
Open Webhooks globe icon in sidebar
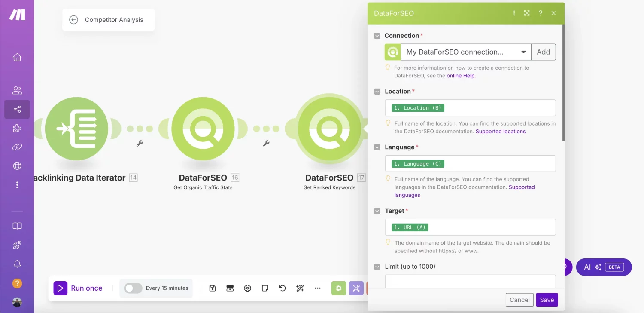coord(17,166)
